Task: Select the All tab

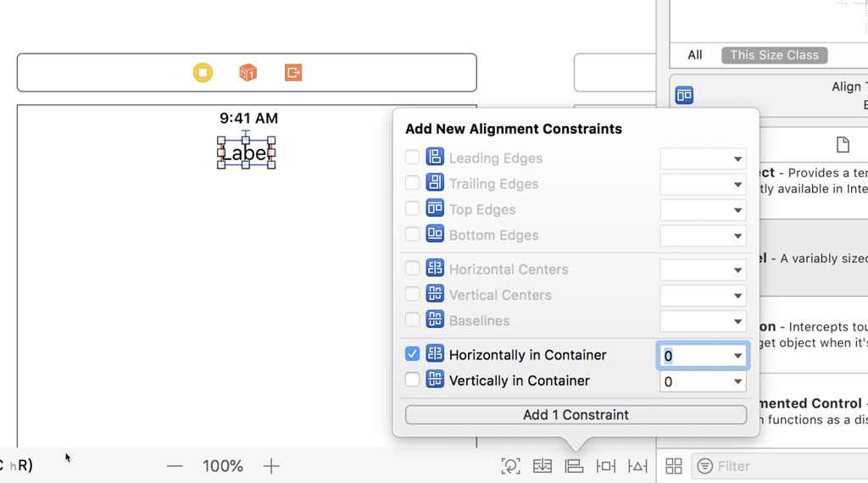Action: click(695, 55)
